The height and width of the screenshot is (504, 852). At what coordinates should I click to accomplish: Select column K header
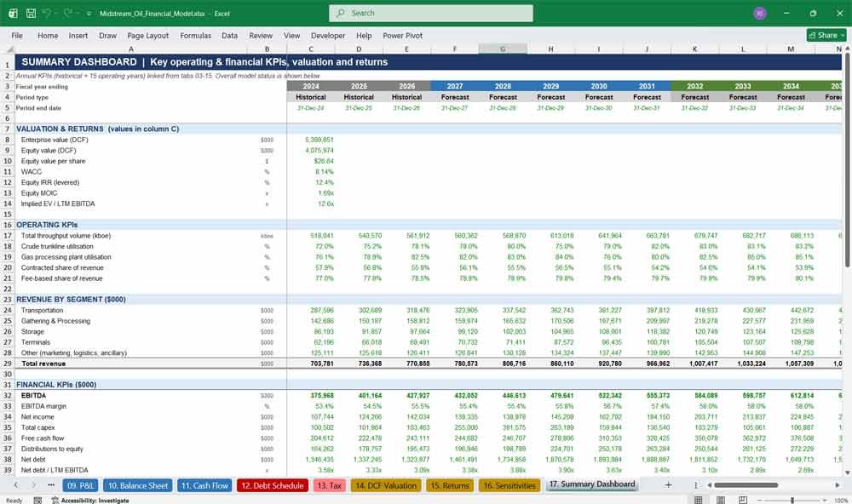695,49
